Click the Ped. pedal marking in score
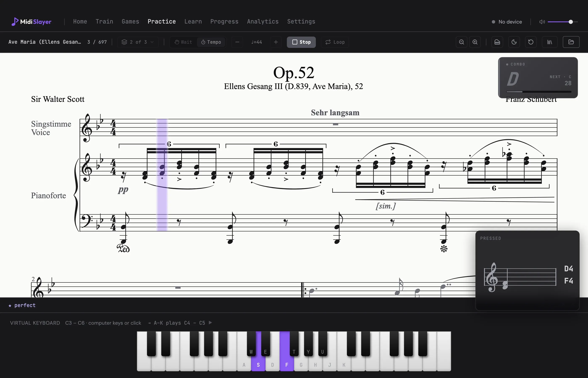This screenshot has width=588, height=378. pos(123,248)
